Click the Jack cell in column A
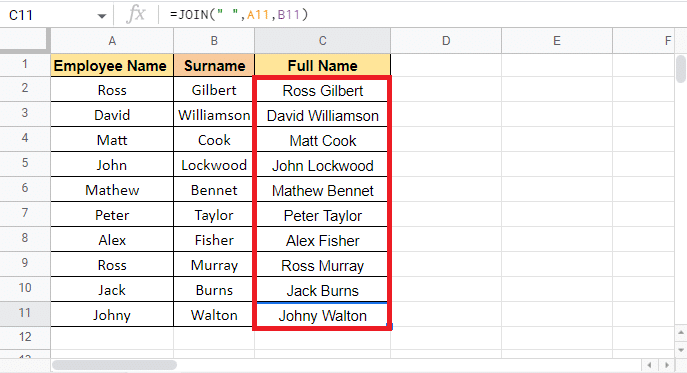Screen dimensions: 687x373 112,290
